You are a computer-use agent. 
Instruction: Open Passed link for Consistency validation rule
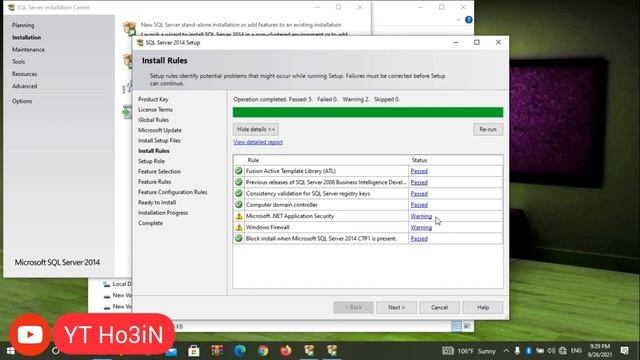click(x=419, y=193)
